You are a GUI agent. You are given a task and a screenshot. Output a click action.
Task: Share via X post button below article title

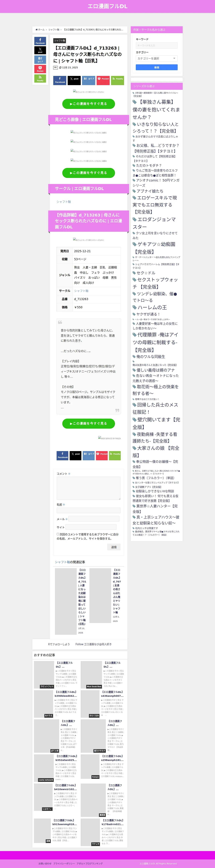[x=74, y=80]
